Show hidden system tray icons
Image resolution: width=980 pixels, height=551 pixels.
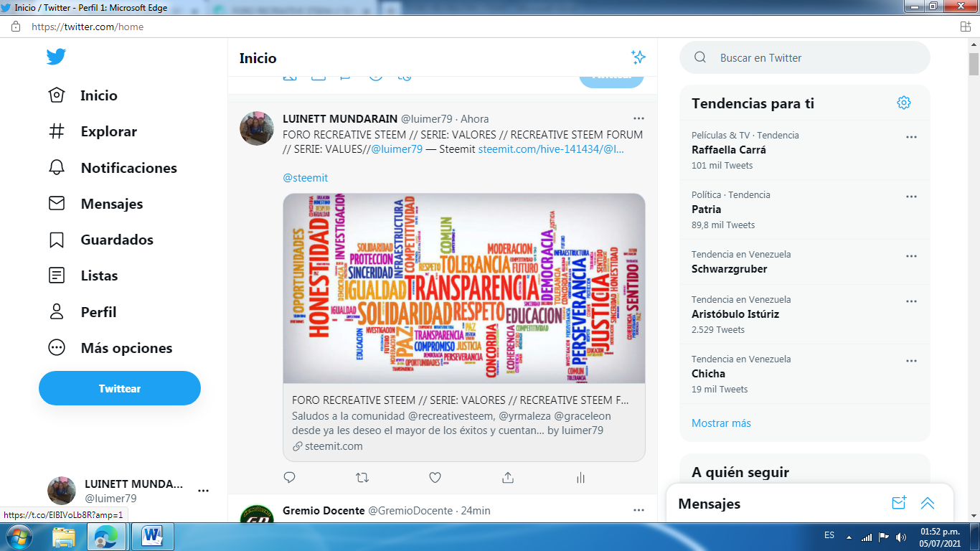[849, 537]
